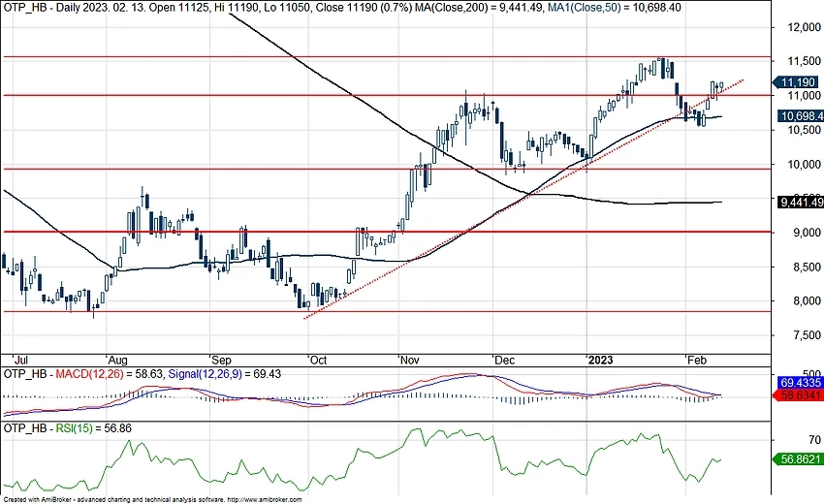The image size is (824, 504).
Task: Click the 10,000 price axis label
Action: tap(804, 165)
